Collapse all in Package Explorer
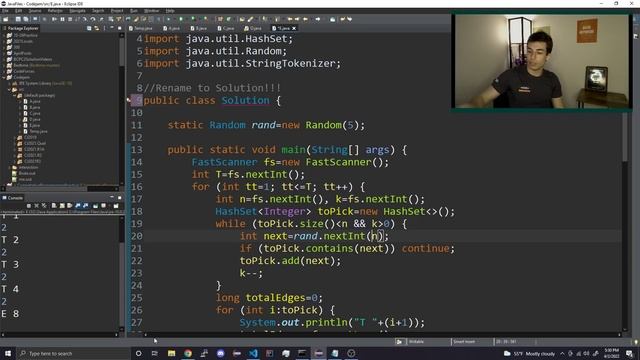Screen dimensions: 640x360 pos(89,28)
